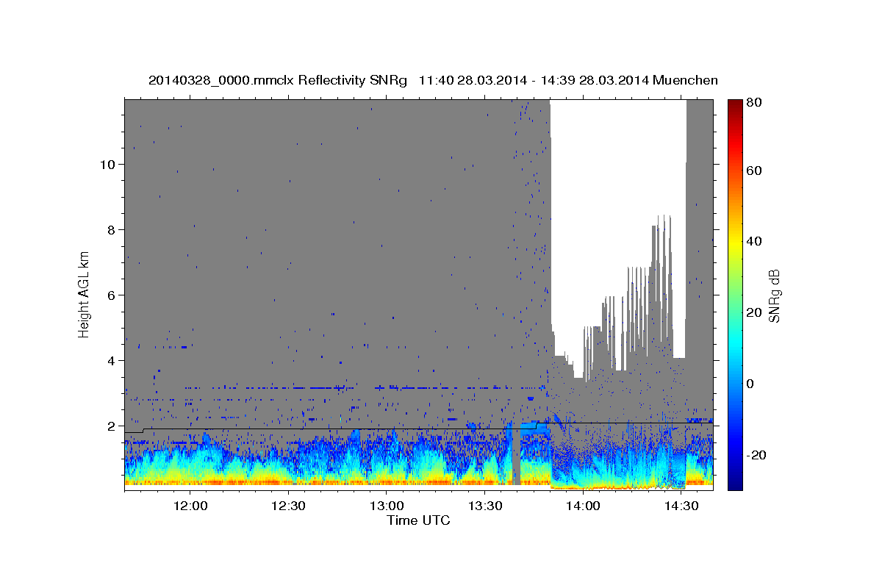Image resolution: width=882 pixels, height=588 pixels.
Task: Click the 12:30 time tick label
Action: point(288,506)
